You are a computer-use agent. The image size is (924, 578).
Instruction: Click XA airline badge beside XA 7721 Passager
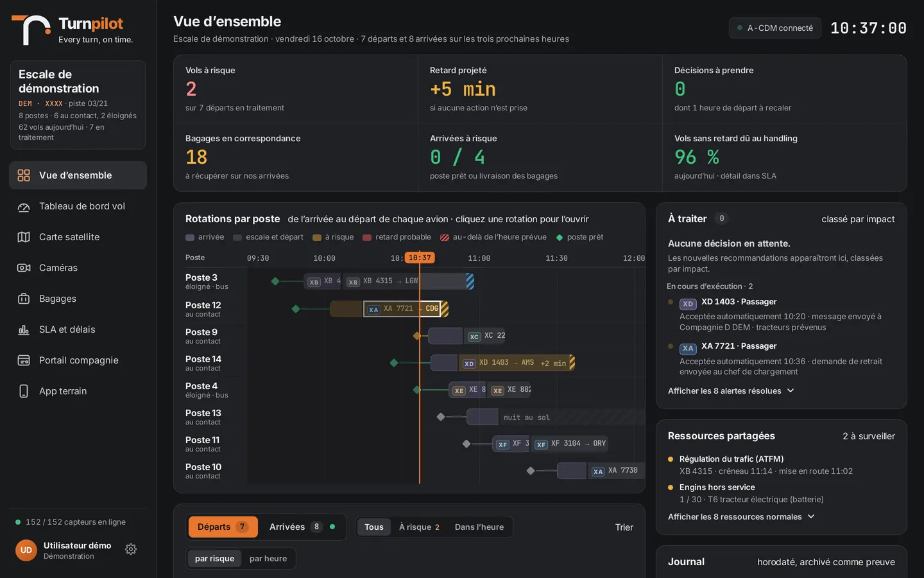[x=688, y=348]
